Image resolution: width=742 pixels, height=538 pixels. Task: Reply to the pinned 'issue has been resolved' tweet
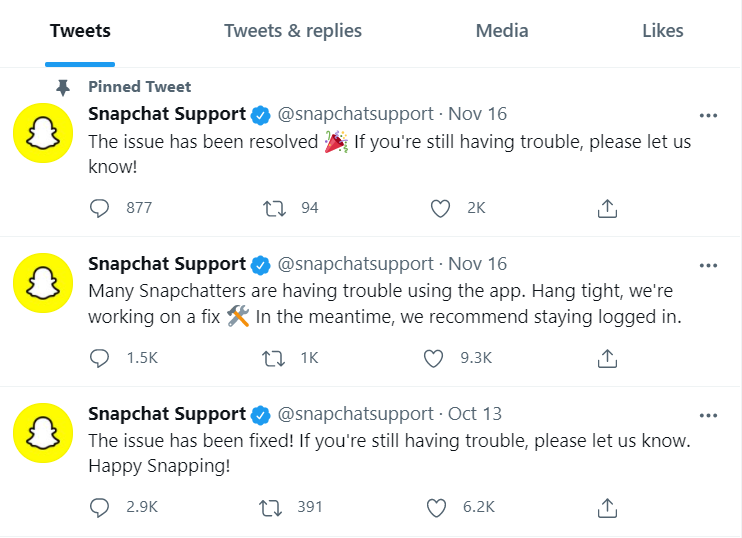coord(99,208)
